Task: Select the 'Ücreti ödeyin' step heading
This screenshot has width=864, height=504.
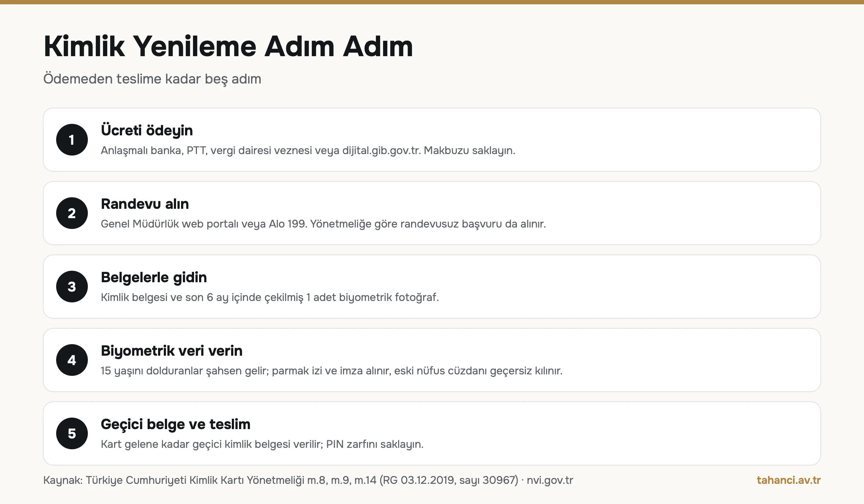Action: 147,130
